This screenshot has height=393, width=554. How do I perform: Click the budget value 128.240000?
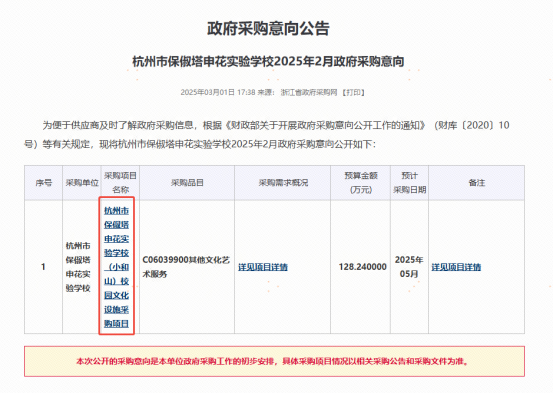pyautogui.click(x=363, y=267)
